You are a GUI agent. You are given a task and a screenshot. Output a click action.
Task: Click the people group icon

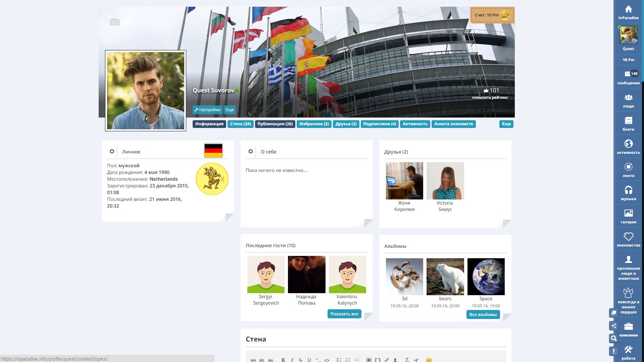coord(628,98)
